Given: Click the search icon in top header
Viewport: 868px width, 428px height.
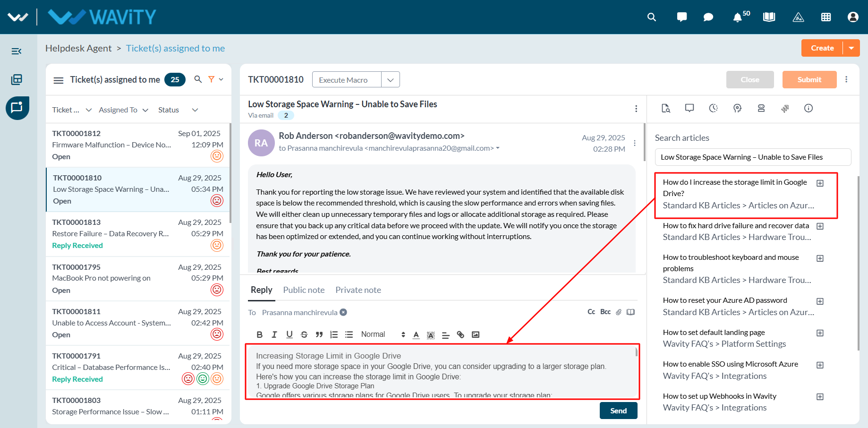Looking at the screenshot, I should click(652, 17).
